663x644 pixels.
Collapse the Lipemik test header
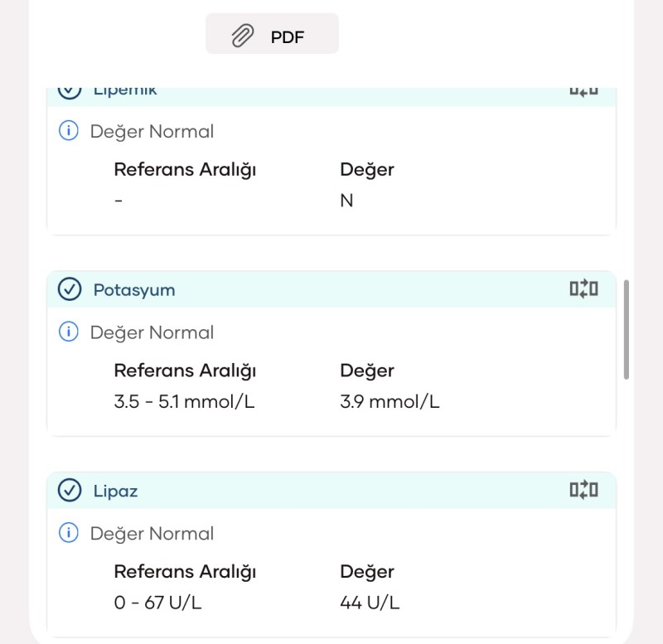331,97
